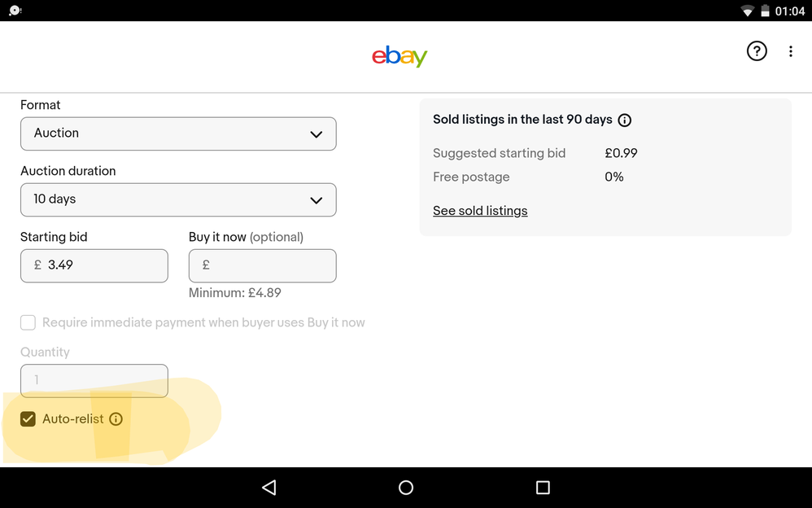812x508 pixels.
Task: Expand the Auction duration dropdown
Action: coord(178,199)
